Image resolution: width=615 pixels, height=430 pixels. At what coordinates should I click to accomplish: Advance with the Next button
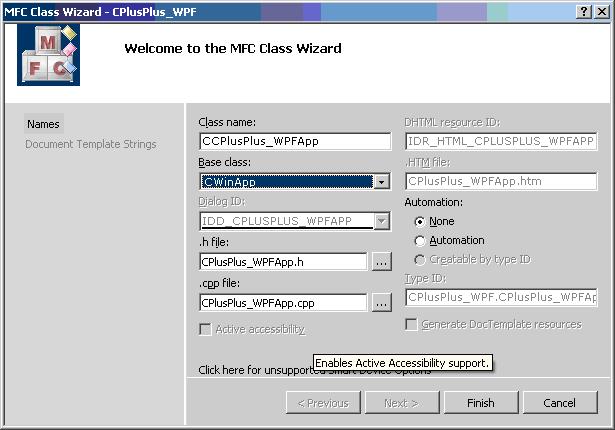click(402, 403)
